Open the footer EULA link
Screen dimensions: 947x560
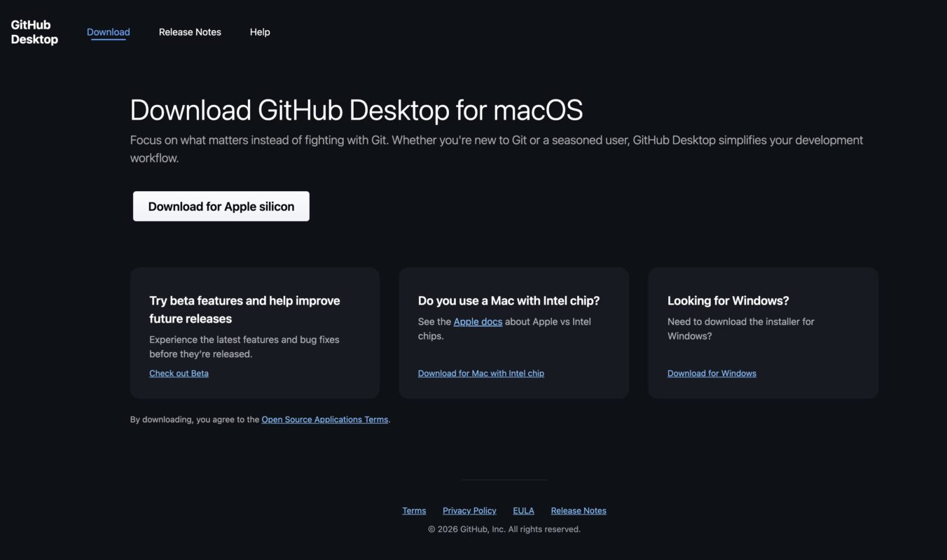(x=523, y=510)
